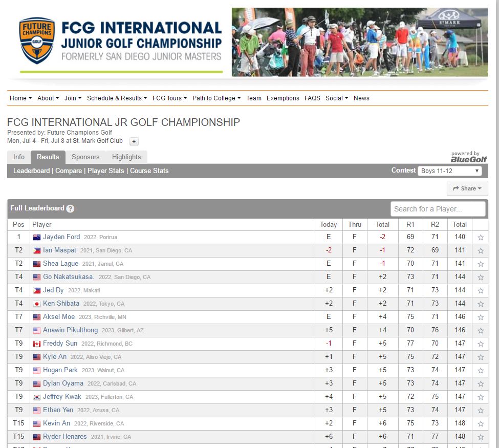This screenshot has width=499, height=448.
Task: Click Ryder Henares's star icon
Action: pyautogui.click(x=481, y=437)
